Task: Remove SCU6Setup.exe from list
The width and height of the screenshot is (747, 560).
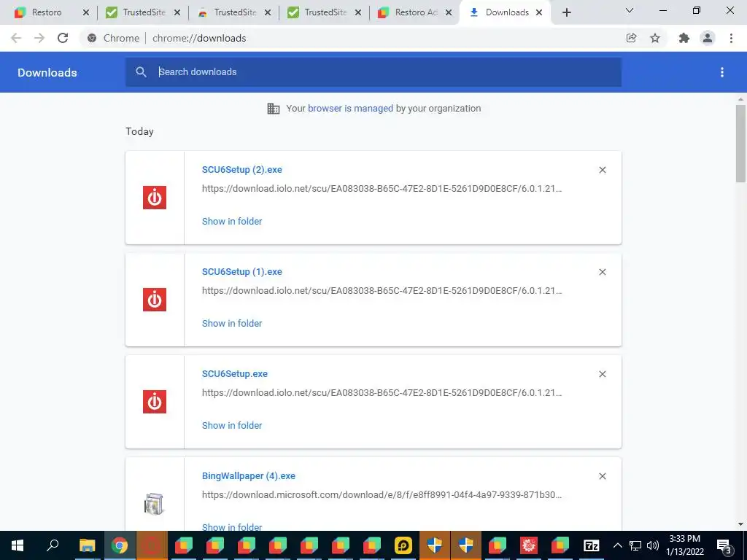Action: pos(603,374)
